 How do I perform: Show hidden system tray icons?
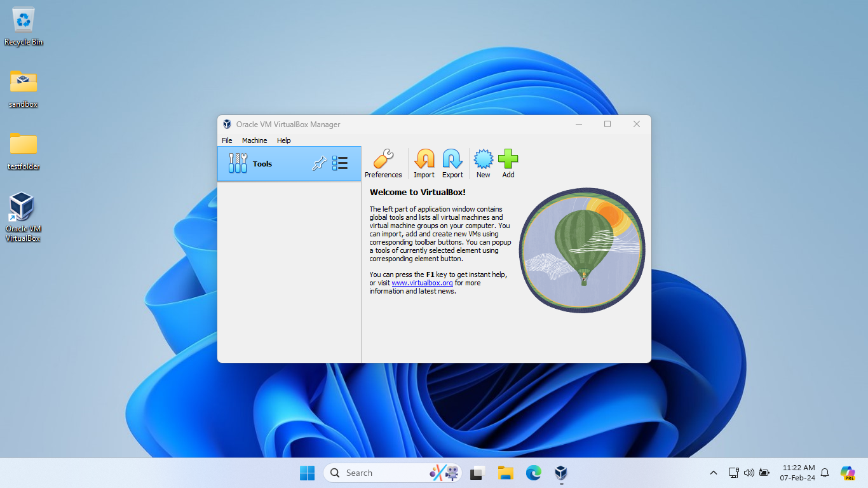(x=714, y=473)
